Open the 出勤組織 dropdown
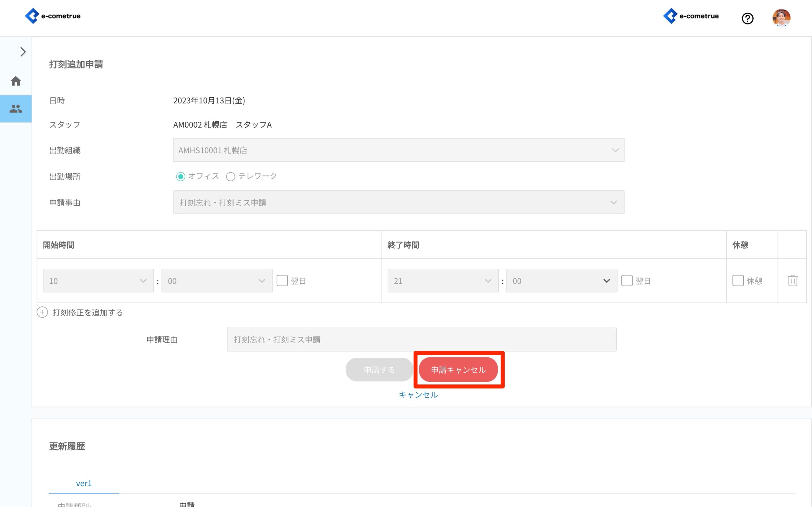The height and width of the screenshot is (507, 812). (x=398, y=150)
